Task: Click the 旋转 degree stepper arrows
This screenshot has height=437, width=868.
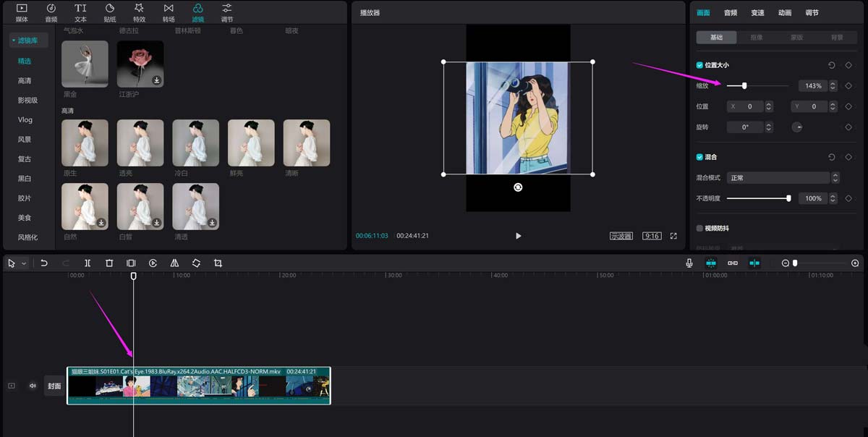Action: pos(769,127)
